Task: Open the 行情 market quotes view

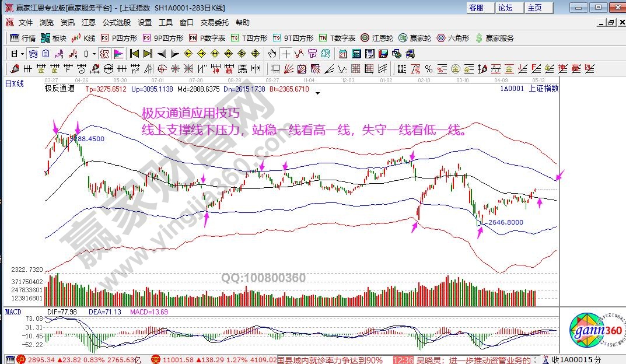Action: tap(23, 38)
